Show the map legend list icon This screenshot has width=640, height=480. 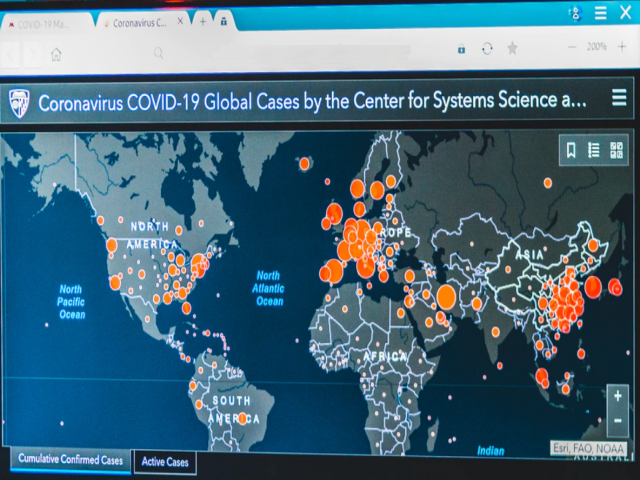593,151
